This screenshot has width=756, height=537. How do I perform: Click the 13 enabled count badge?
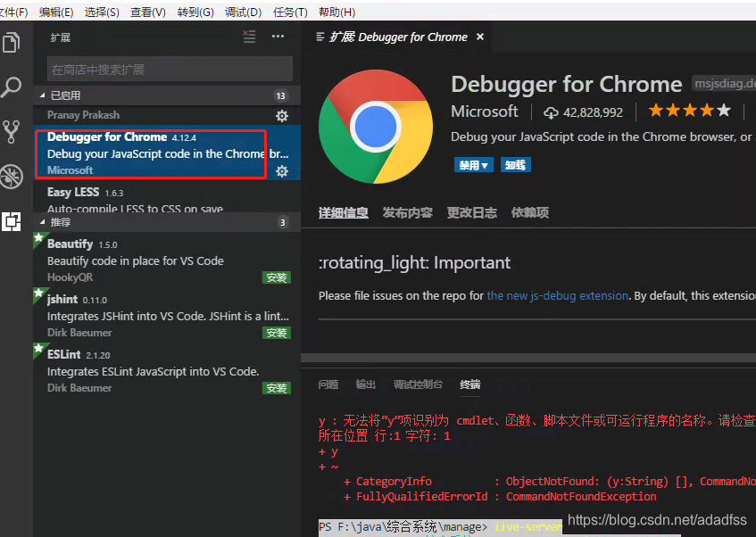click(x=280, y=96)
